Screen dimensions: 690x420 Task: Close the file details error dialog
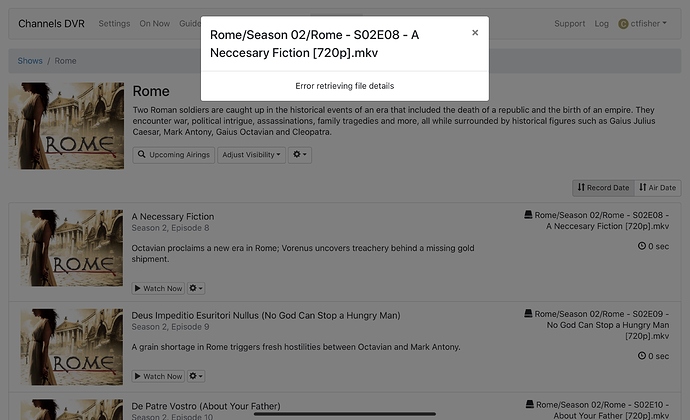click(475, 33)
